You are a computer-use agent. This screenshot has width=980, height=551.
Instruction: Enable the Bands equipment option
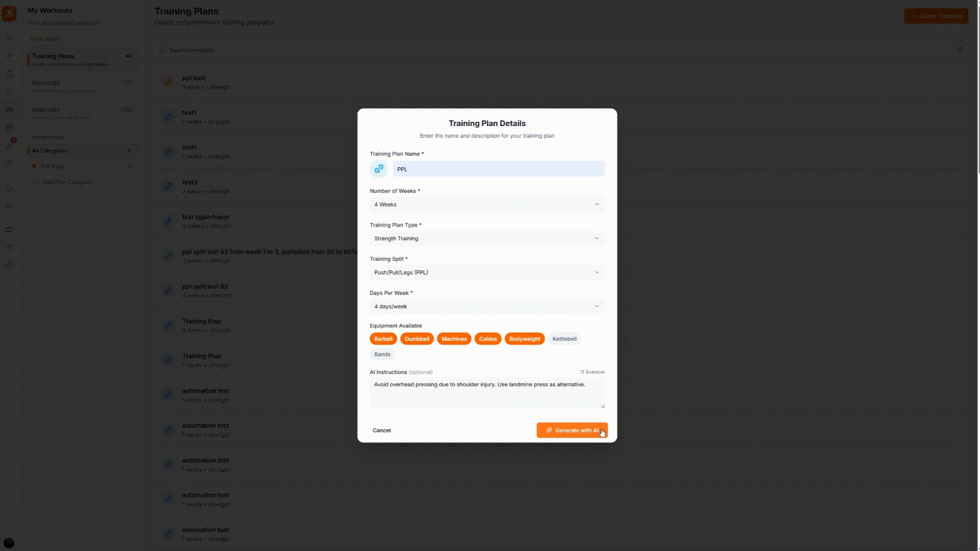(382, 354)
